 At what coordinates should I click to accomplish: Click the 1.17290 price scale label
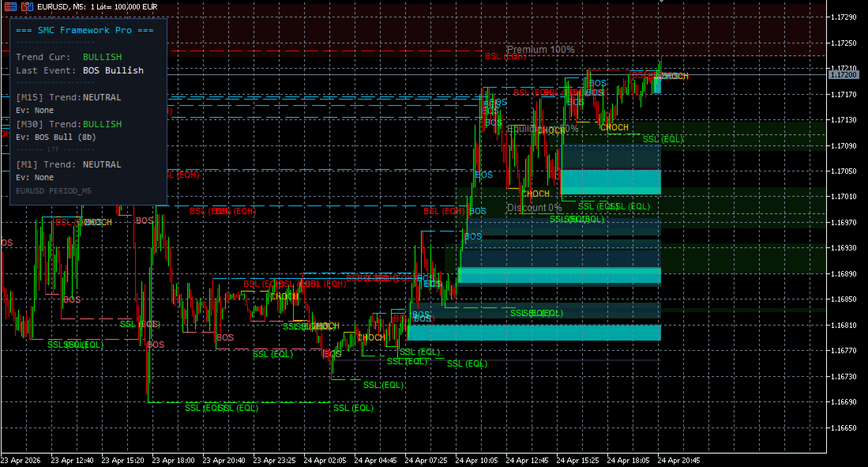click(844, 17)
